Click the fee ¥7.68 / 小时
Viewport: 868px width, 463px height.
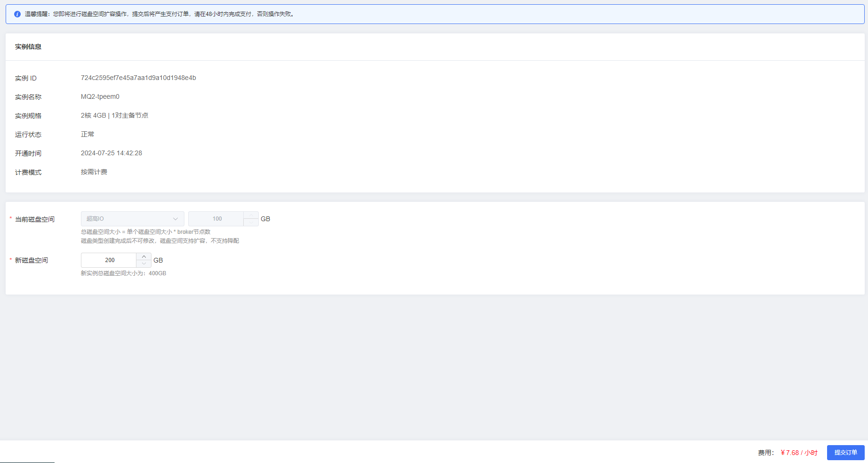pyautogui.click(x=799, y=453)
